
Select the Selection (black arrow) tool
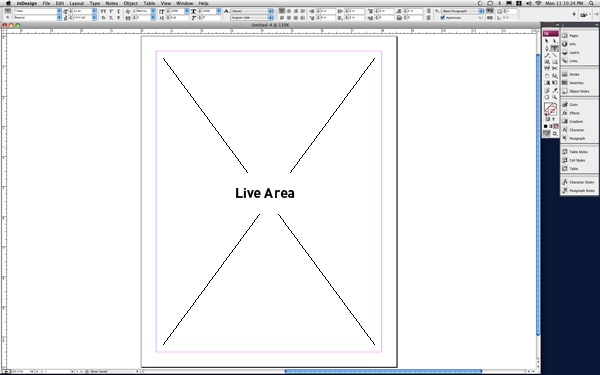[547, 41]
